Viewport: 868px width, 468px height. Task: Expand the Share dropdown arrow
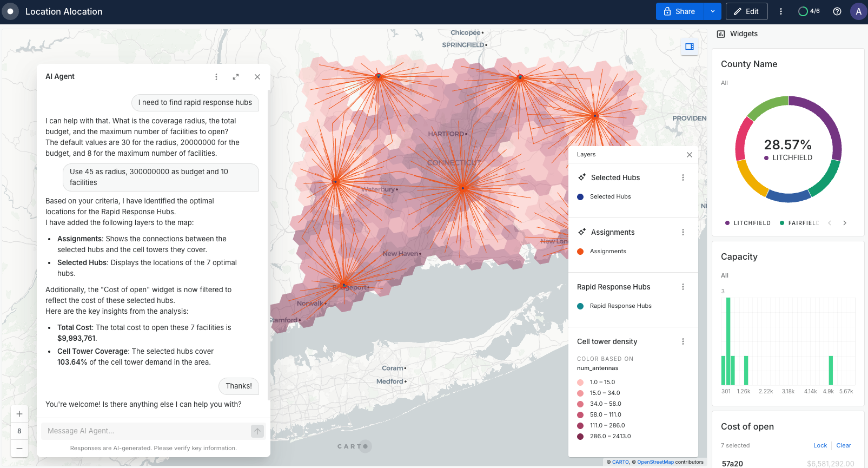(713, 11)
